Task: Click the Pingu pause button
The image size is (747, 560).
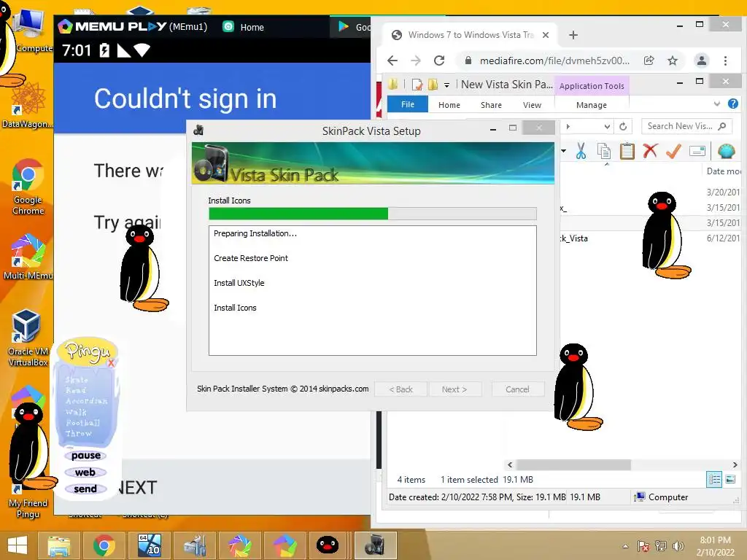Action: coord(86,455)
